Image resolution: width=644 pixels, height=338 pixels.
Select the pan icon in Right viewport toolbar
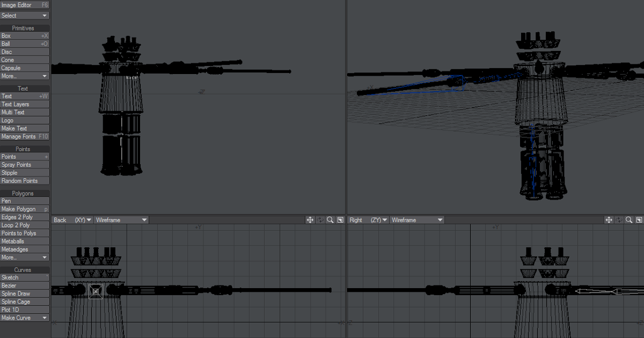pos(609,219)
